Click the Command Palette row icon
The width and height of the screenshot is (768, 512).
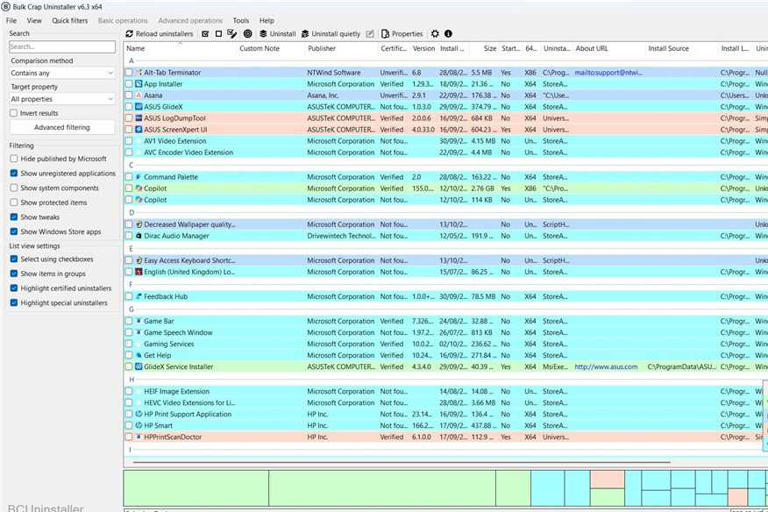(x=139, y=177)
